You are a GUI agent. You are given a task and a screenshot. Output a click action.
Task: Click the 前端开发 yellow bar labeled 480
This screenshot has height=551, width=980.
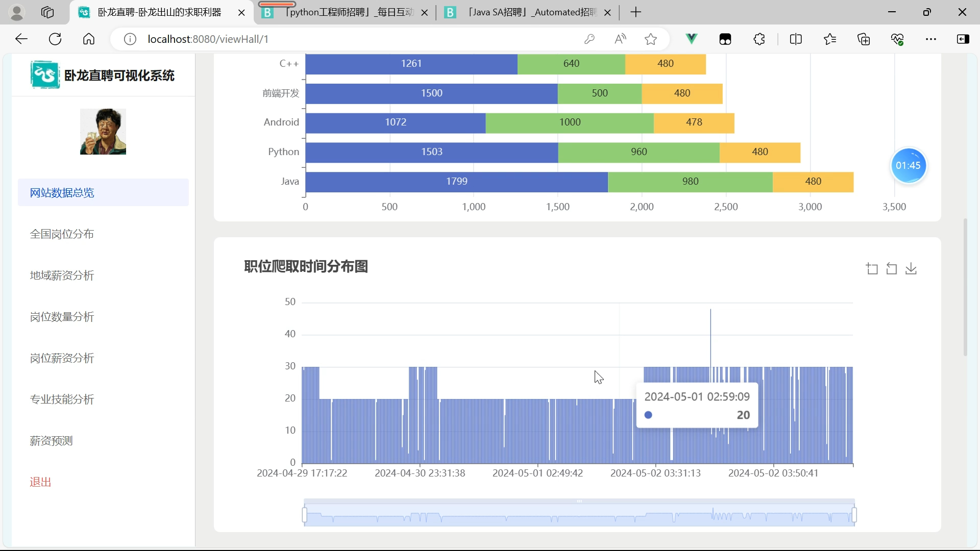tap(682, 93)
